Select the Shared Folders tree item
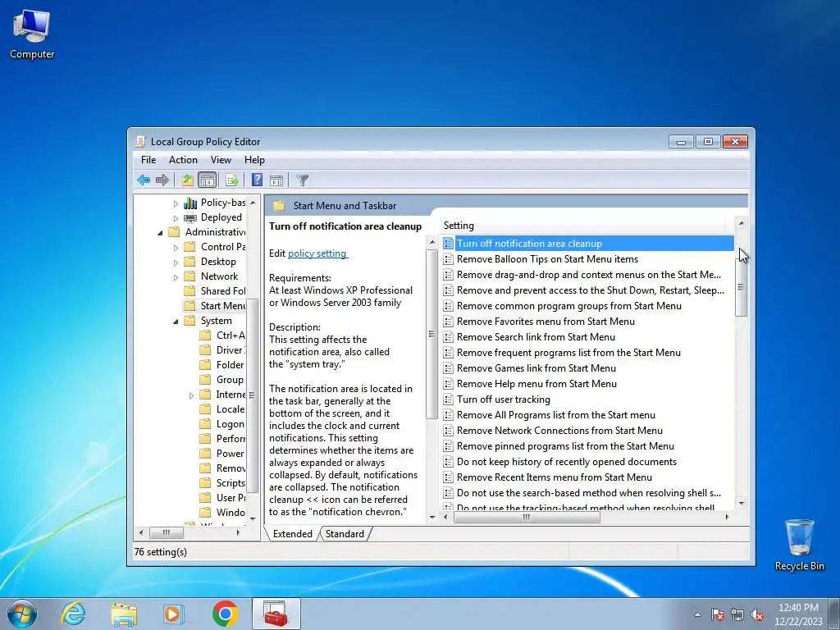 coord(214,291)
